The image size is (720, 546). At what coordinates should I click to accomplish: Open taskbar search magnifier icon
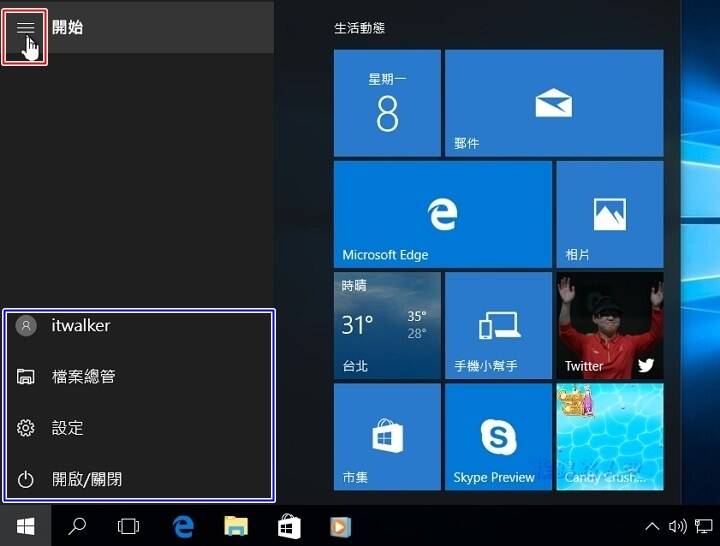77,526
